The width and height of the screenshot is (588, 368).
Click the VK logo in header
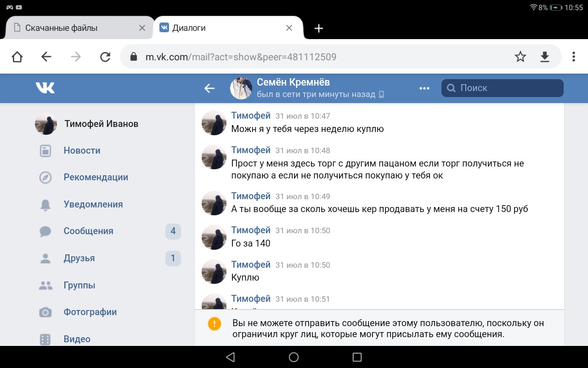click(45, 88)
